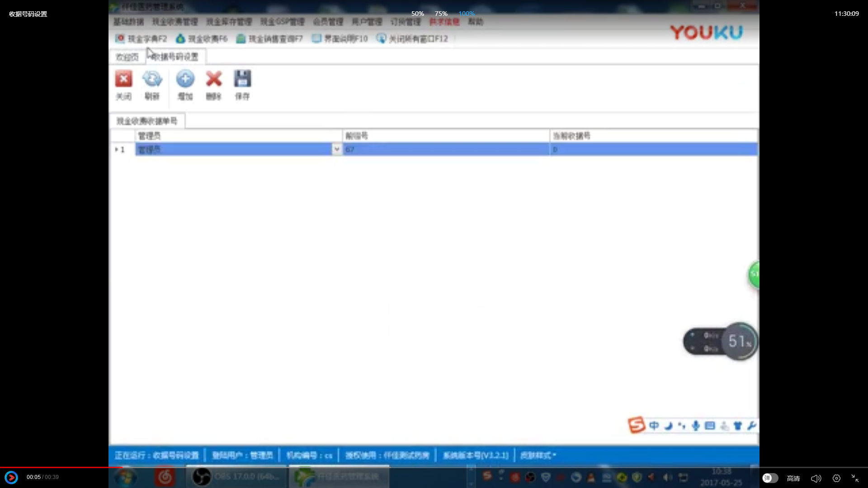
Task: Click the 51% memory accelerator ball
Action: click(x=740, y=341)
